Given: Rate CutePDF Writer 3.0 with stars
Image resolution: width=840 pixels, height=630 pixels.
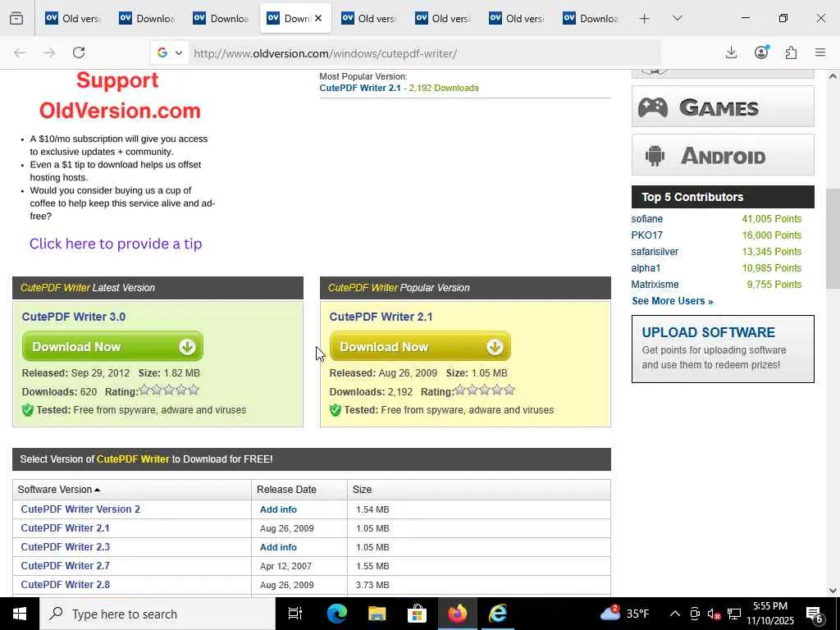Looking at the screenshot, I should tap(169, 390).
